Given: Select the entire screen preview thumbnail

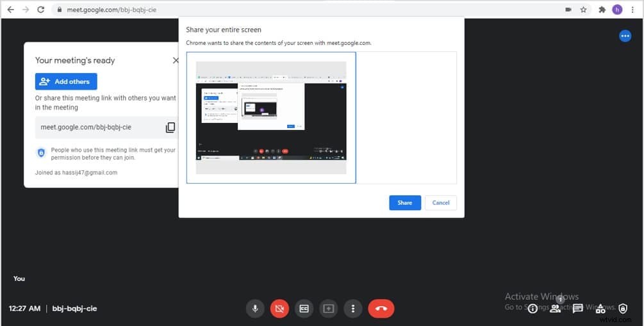Looking at the screenshot, I should coord(271,117).
